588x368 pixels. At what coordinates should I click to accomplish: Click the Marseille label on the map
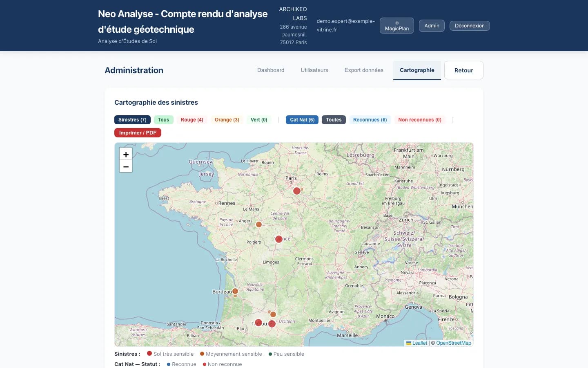tap(347, 335)
